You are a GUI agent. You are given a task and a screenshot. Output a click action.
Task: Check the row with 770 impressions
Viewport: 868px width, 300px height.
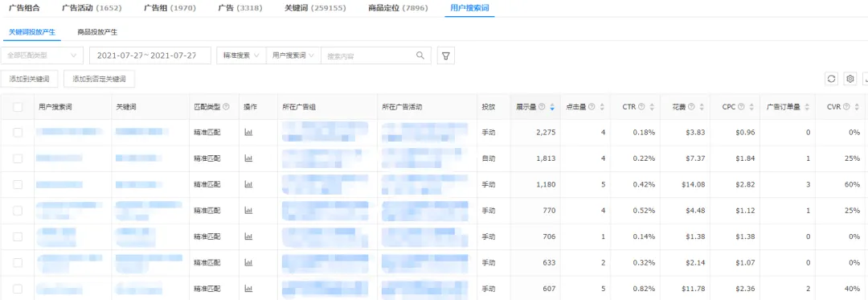click(18, 211)
